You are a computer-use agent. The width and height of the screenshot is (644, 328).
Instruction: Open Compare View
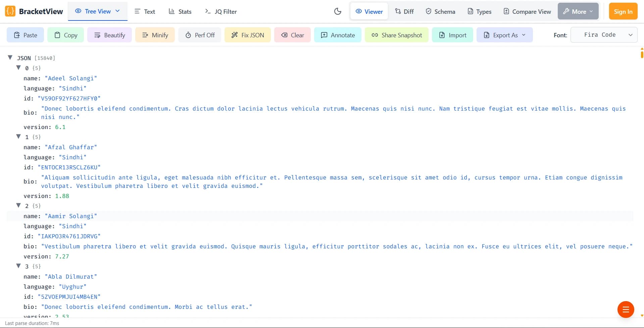pos(527,11)
